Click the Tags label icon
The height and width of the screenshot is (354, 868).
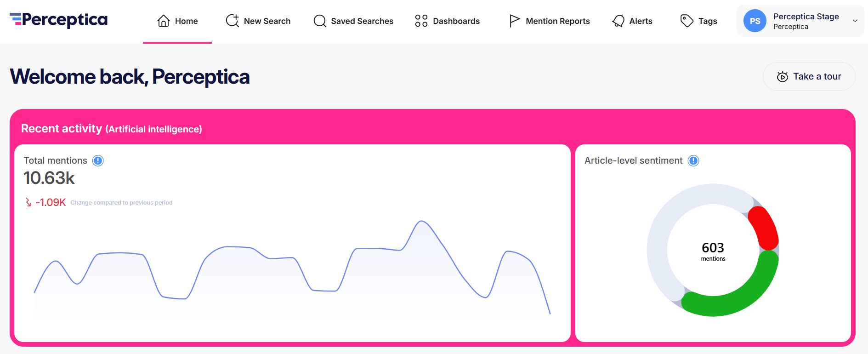click(x=686, y=21)
